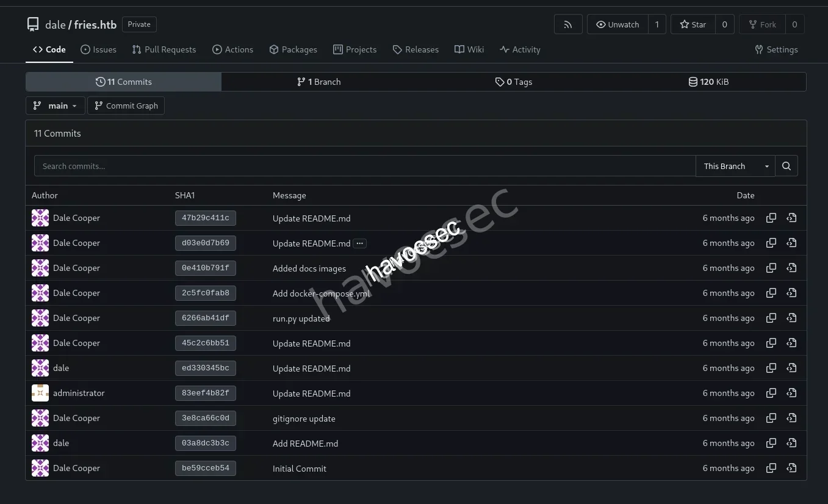Image resolution: width=828 pixels, height=504 pixels.
Task: Click the RSS feed icon button
Action: (x=568, y=24)
